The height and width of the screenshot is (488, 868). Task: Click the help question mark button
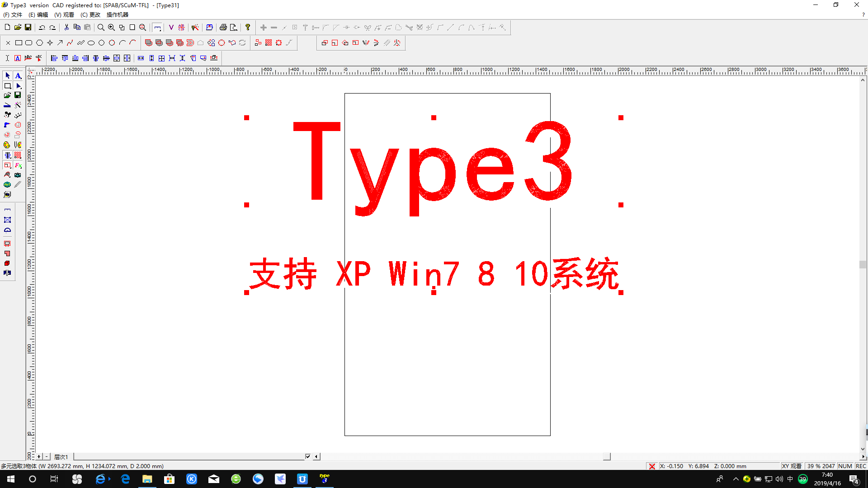[x=248, y=28]
